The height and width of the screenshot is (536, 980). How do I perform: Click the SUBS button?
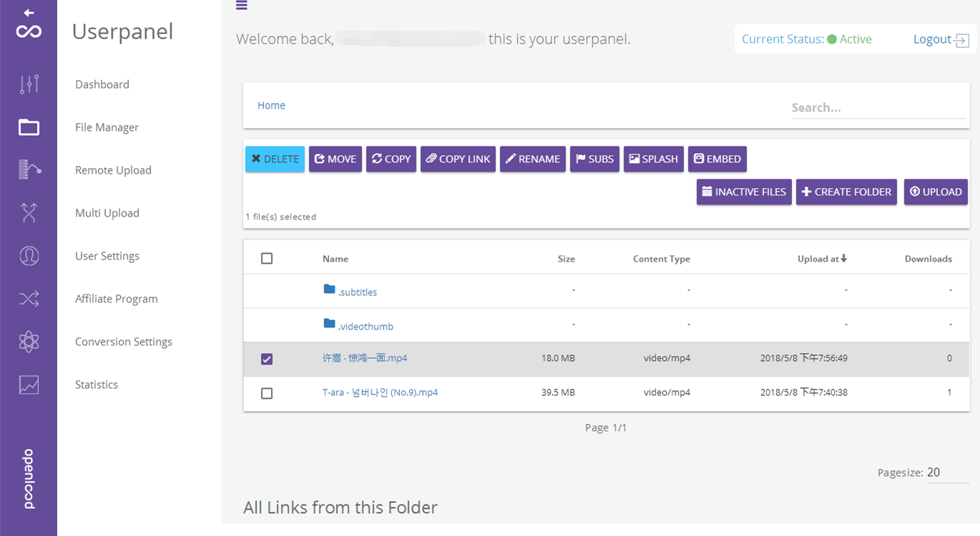(594, 159)
